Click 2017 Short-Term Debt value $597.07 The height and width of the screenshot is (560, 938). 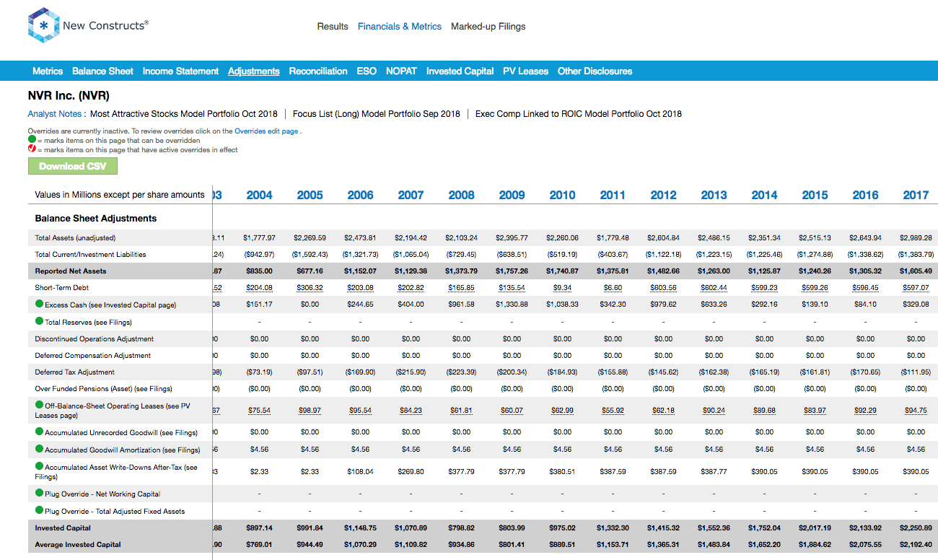(x=916, y=287)
